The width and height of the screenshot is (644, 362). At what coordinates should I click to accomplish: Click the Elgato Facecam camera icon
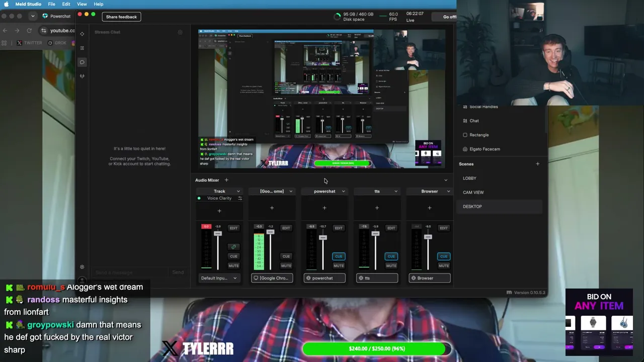point(465,149)
